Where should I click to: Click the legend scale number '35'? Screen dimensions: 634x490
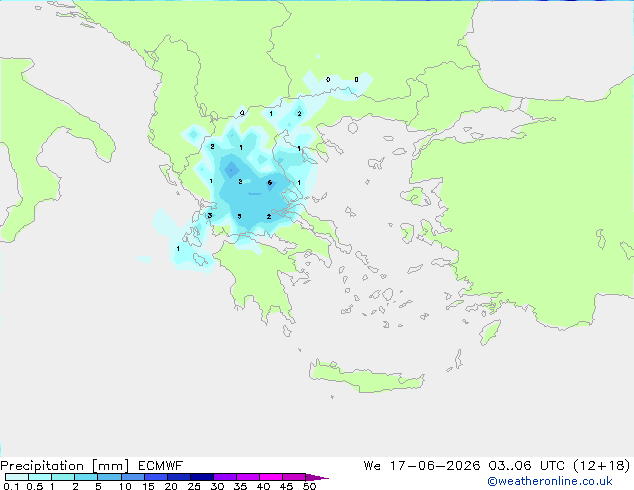[240, 486]
